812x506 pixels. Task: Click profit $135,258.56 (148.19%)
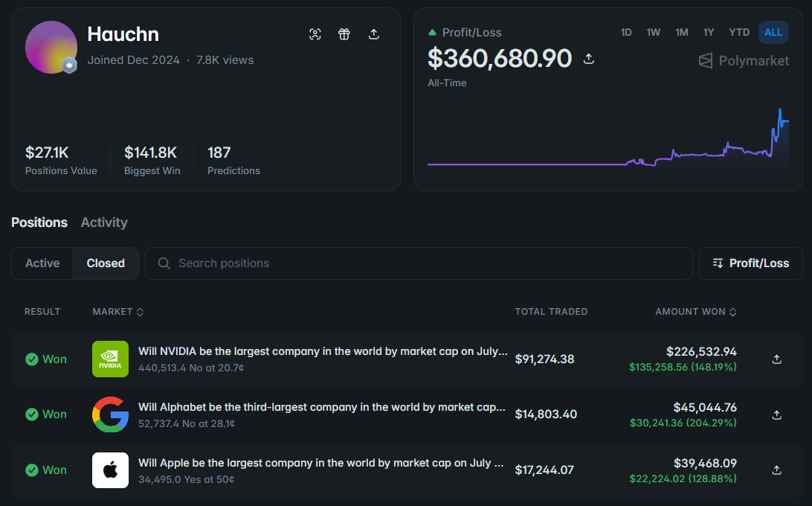683,367
